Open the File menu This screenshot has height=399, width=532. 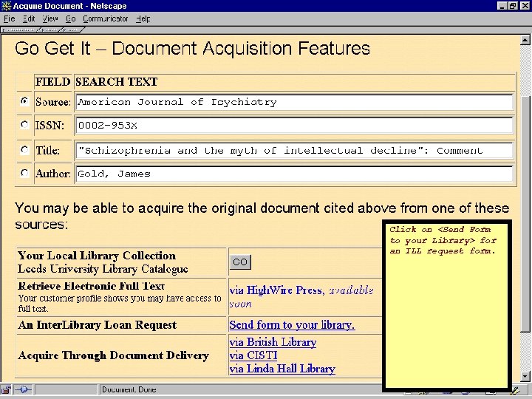9,18
